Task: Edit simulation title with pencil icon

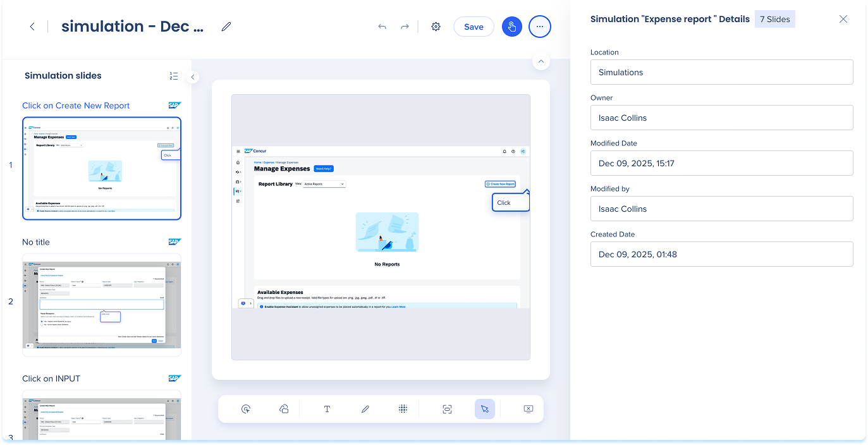Action: (226, 27)
